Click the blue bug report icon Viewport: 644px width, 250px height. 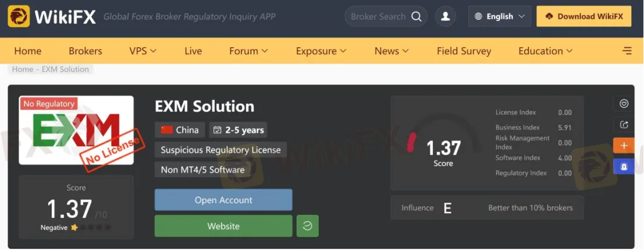[x=624, y=166]
